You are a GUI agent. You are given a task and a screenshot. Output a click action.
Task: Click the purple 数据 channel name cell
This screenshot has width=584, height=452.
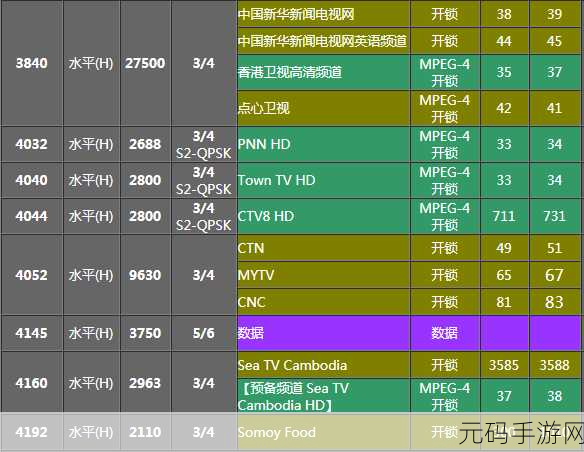click(x=323, y=333)
